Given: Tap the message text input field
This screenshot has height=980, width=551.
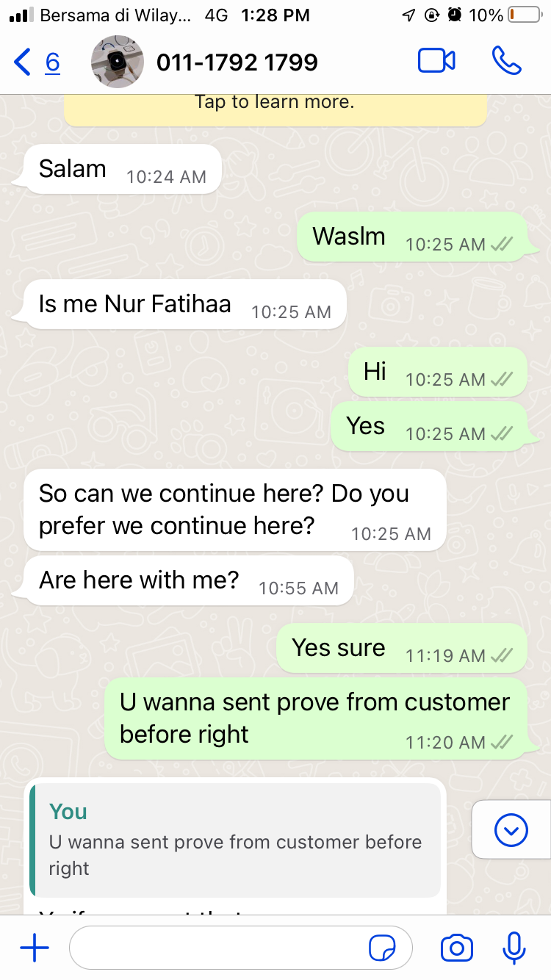Looking at the screenshot, I should tap(241, 948).
